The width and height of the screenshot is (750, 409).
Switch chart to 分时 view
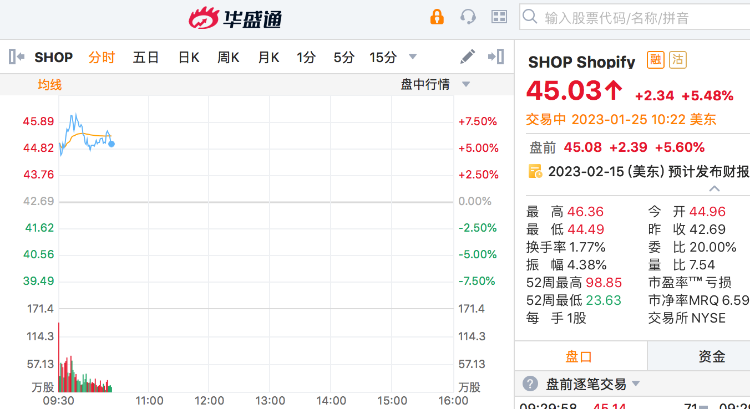pyautogui.click(x=101, y=57)
